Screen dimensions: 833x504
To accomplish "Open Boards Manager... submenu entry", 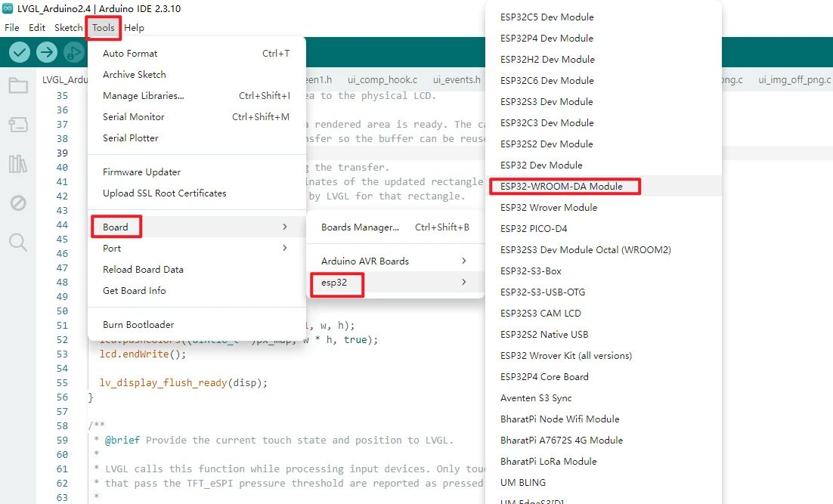I will pos(396,227).
